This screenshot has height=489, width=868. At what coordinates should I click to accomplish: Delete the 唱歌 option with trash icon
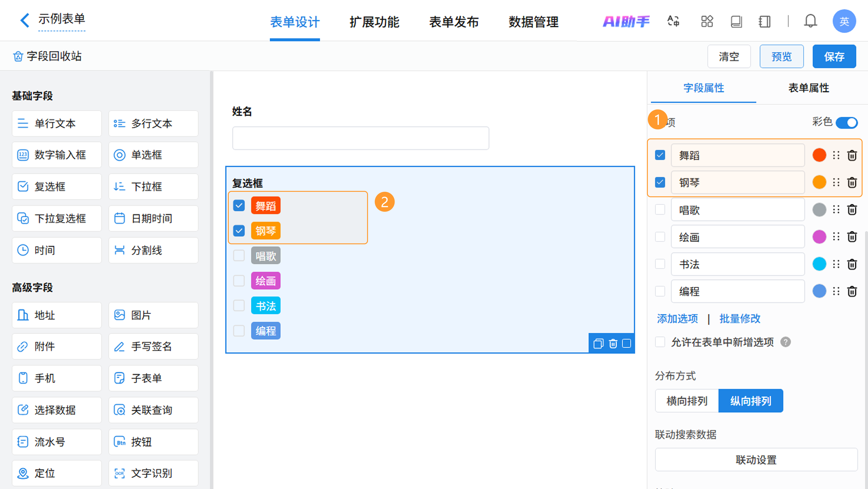[x=852, y=210]
